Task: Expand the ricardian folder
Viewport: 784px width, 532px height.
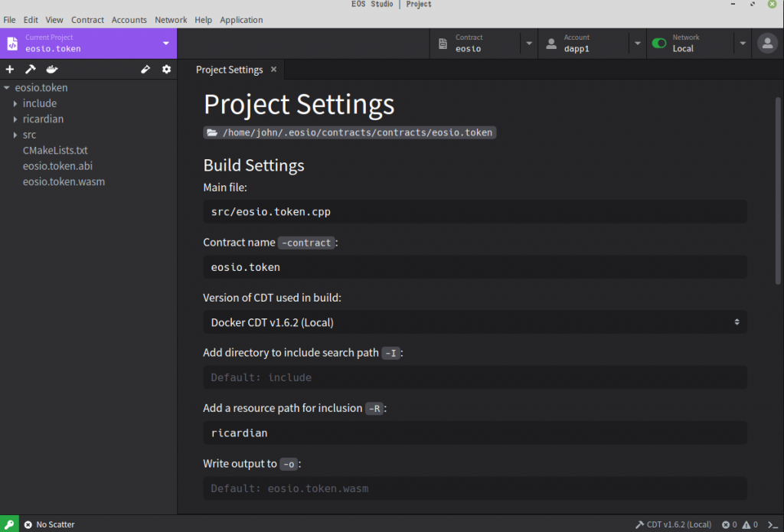Action: click(15, 119)
